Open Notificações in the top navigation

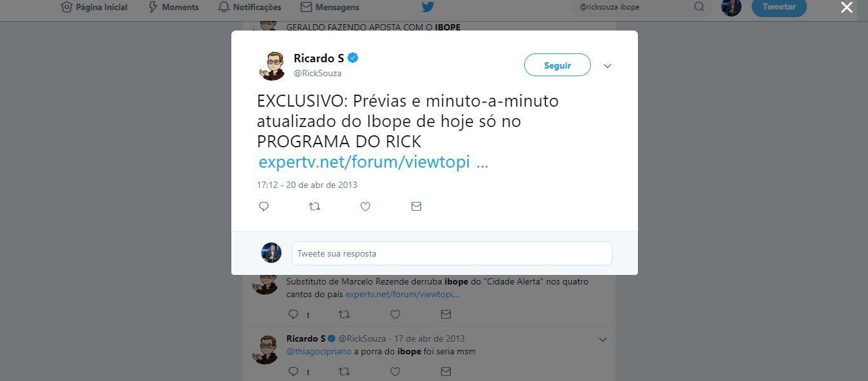coord(249,8)
